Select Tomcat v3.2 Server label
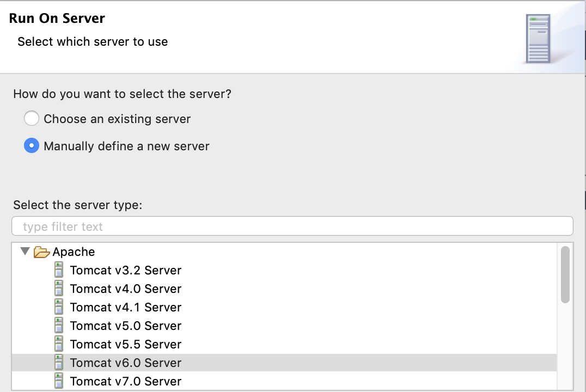 [x=126, y=270]
